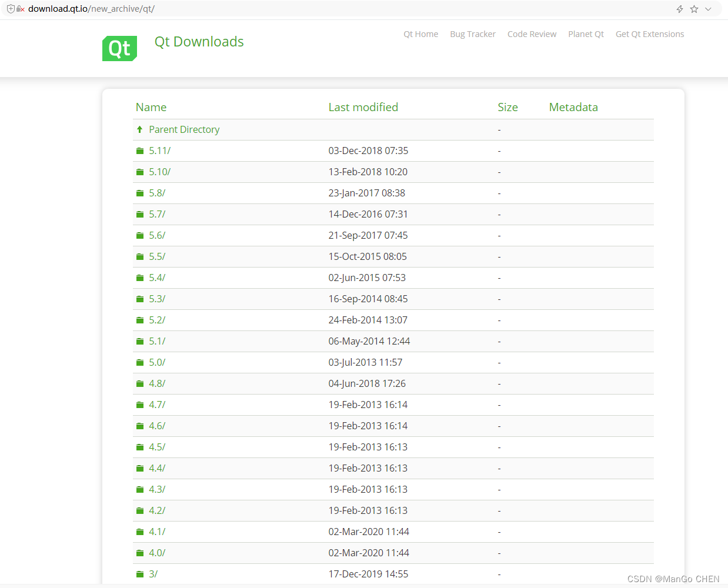Open the 4.1/ directory link

coord(157,532)
